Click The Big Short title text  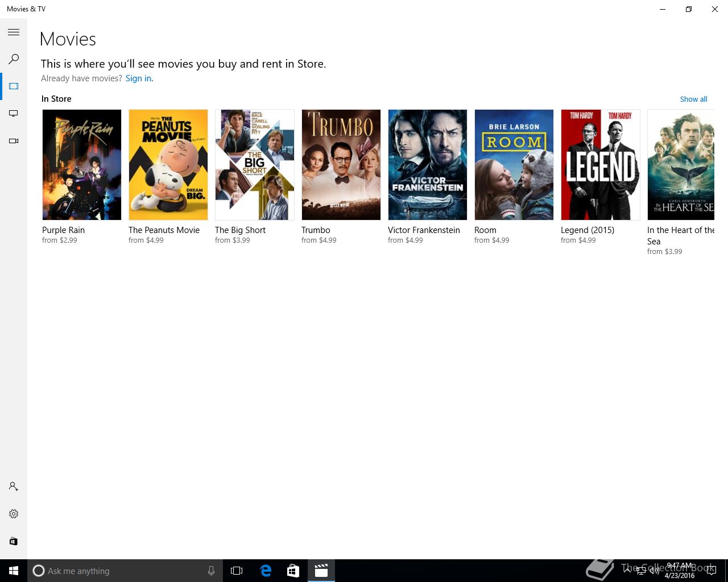[x=240, y=230]
